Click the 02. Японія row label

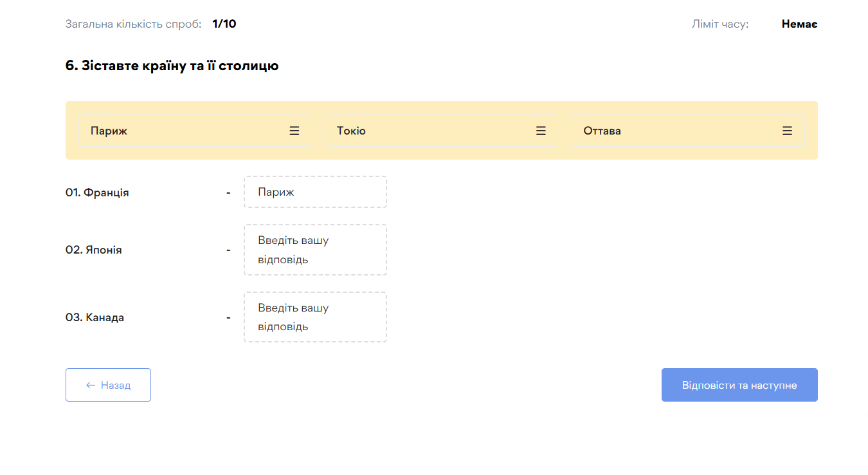point(94,250)
